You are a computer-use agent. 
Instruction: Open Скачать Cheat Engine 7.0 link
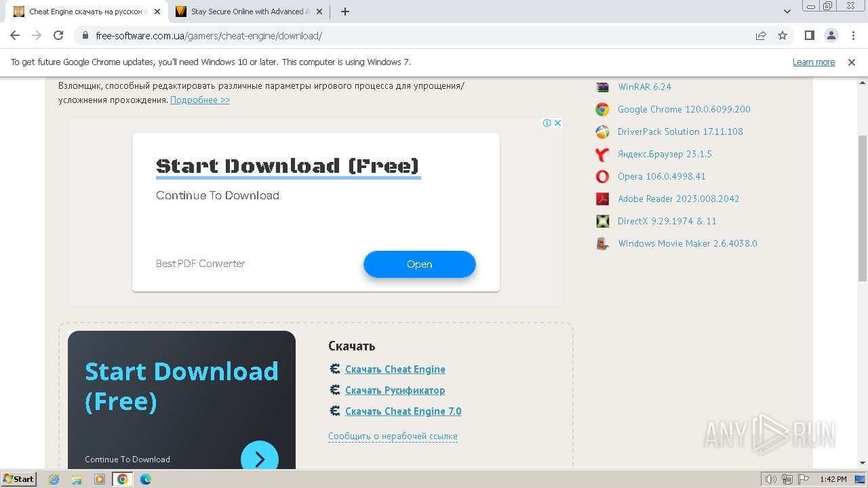pos(403,411)
